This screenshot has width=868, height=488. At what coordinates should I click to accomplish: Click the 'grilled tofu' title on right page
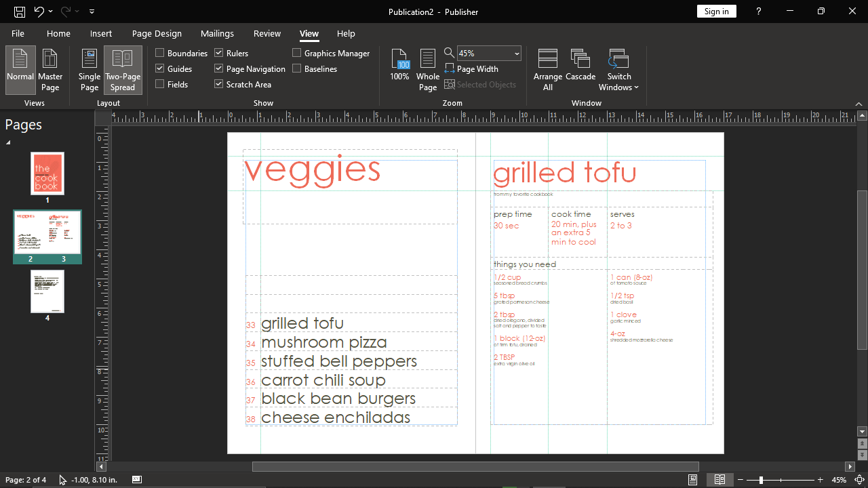pos(564,174)
